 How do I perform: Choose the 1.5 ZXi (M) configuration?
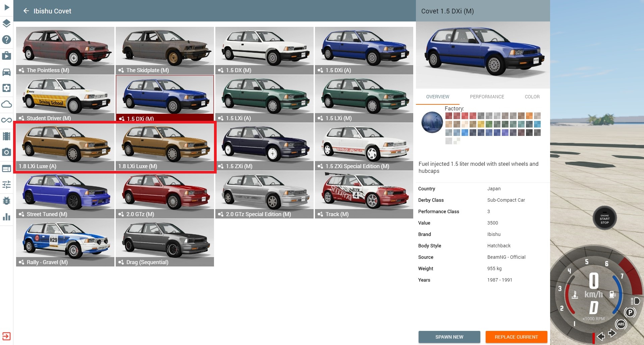[x=264, y=146]
